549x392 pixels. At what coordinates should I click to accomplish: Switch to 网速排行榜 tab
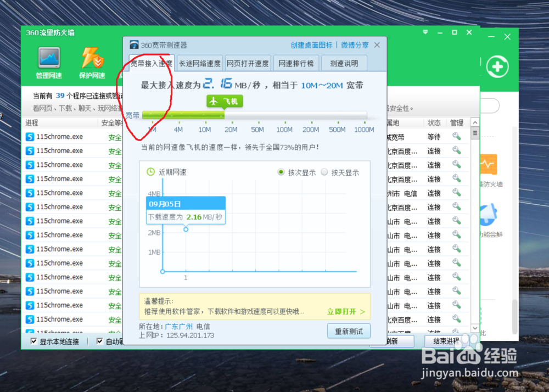(x=296, y=63)
